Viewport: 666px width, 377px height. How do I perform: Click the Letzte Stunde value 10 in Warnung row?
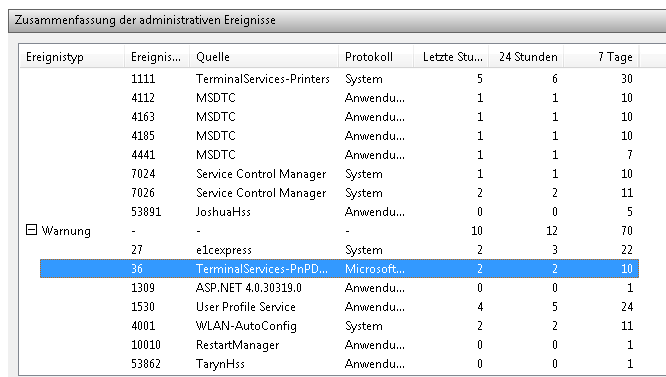click(x=477, y=231)
